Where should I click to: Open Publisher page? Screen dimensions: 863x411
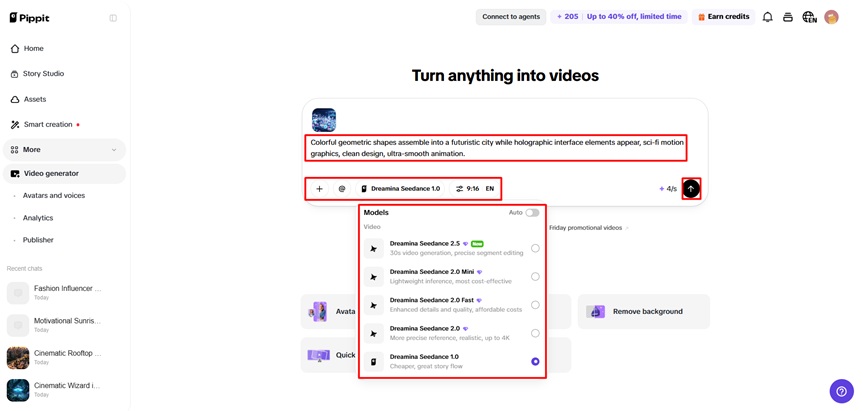(x=38, y=240)
